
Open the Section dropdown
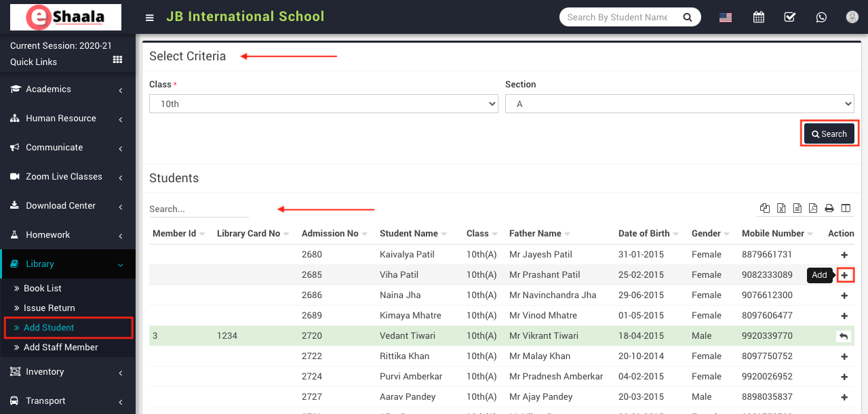tap(679, 104)
